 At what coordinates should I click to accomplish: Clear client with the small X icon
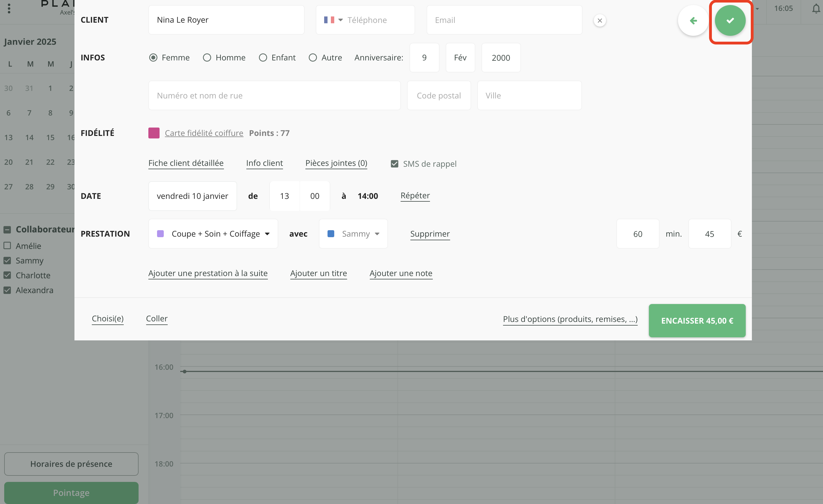point(600,20)
